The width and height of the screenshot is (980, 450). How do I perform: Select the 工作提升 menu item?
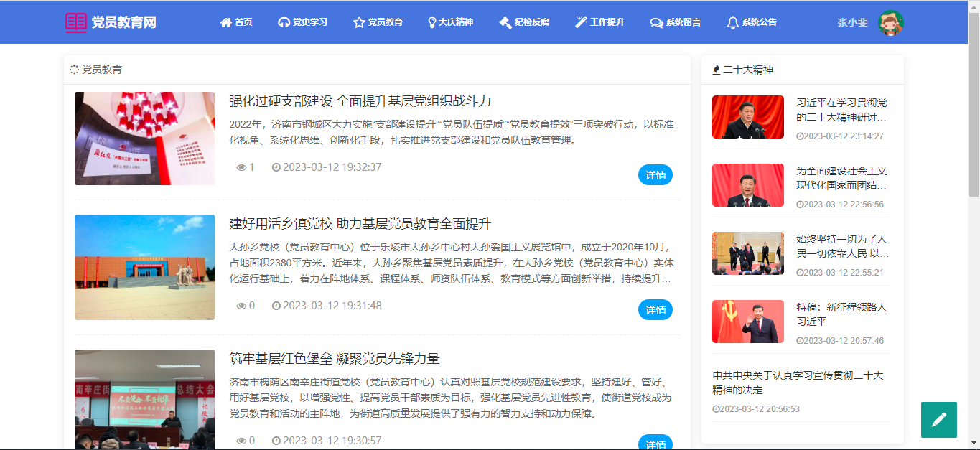coord(599,22)
